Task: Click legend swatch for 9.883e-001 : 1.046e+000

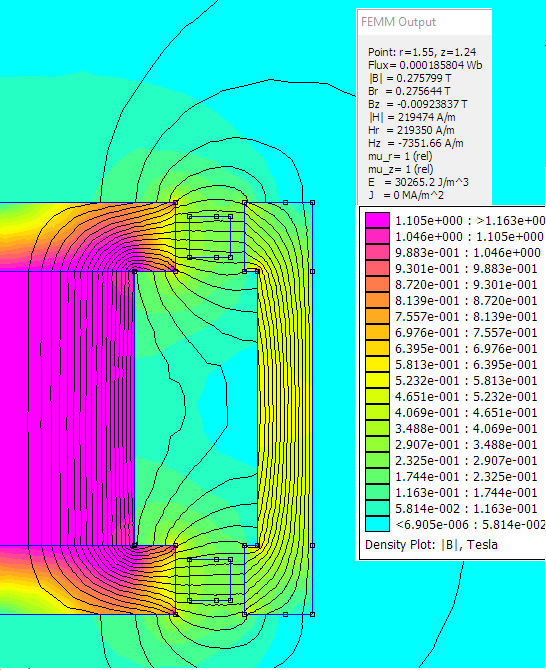Action: tap(377, 253)
